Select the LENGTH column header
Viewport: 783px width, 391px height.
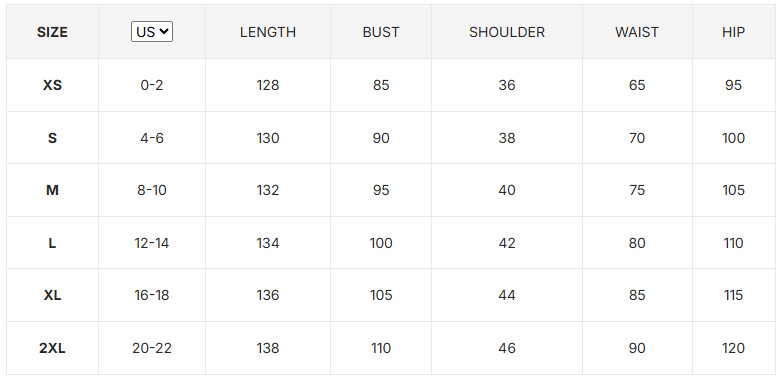coord(268,32)
